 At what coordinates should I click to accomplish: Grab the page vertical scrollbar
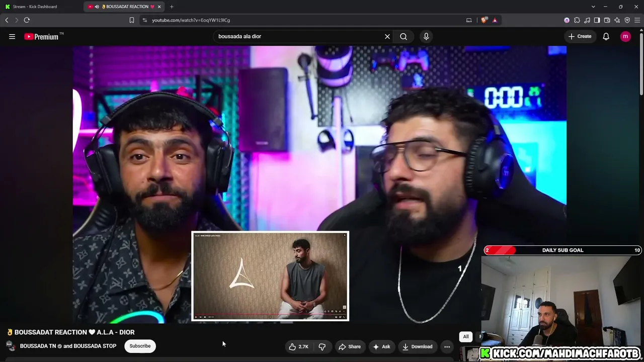point(641,63)
